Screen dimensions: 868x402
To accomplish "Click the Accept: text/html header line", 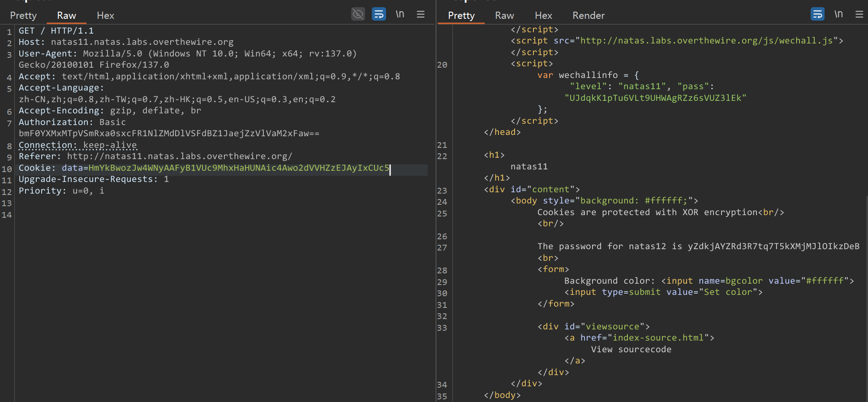I will [x=209, y=77].
